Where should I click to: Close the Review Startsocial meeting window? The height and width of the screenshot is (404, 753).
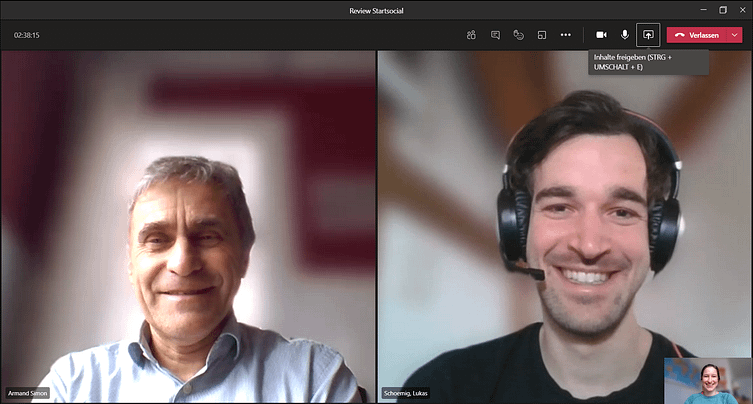pos(742,10)
